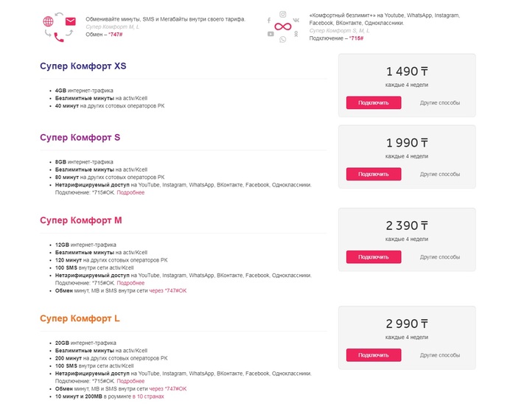516x420 pixels.
Task: Click the globe internet icon
Action: click(49, 21)
